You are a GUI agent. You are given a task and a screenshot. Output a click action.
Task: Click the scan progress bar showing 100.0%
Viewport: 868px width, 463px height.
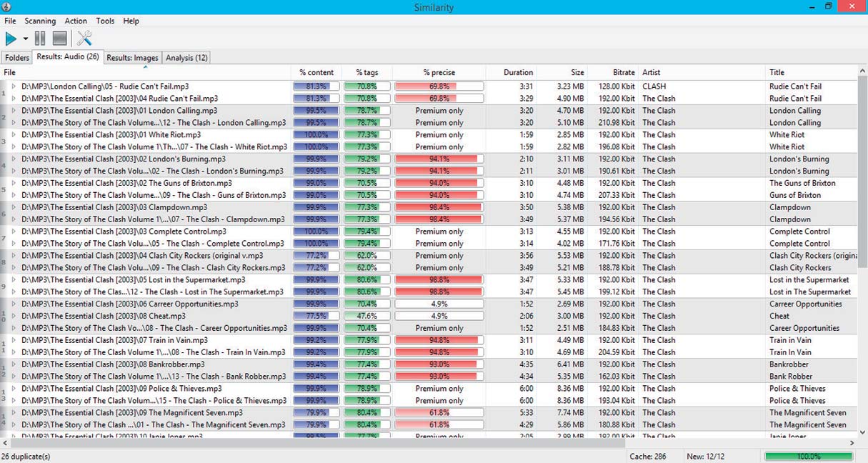(808, 457)
